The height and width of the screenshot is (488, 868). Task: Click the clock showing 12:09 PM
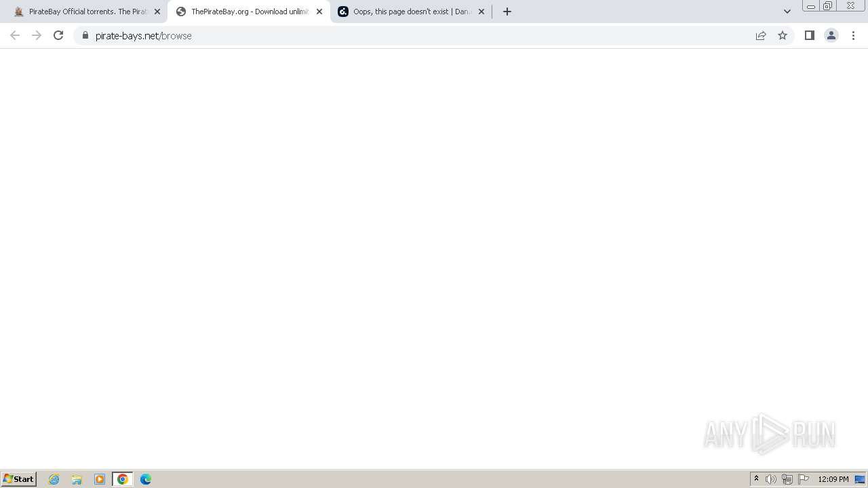click(x=833, y=479)
